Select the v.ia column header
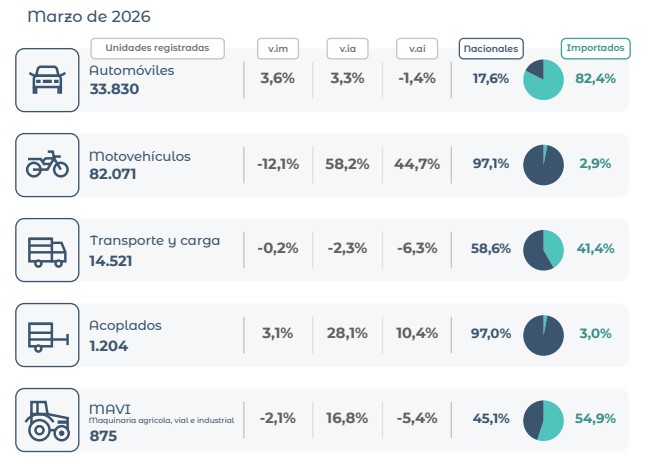The image size is (652, 467). tap(347, 48)
